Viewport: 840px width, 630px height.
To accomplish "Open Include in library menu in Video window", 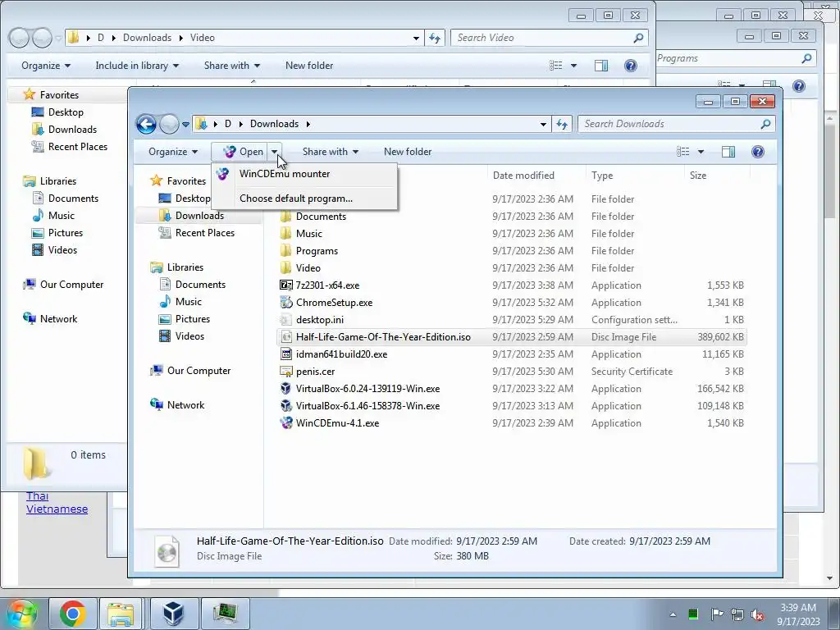I will click(137, 66).
